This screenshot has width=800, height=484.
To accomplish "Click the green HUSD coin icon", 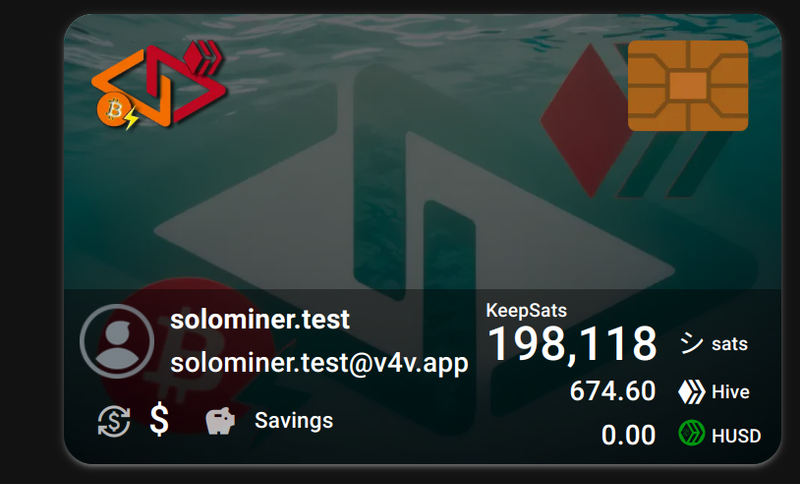I will 692,433.
